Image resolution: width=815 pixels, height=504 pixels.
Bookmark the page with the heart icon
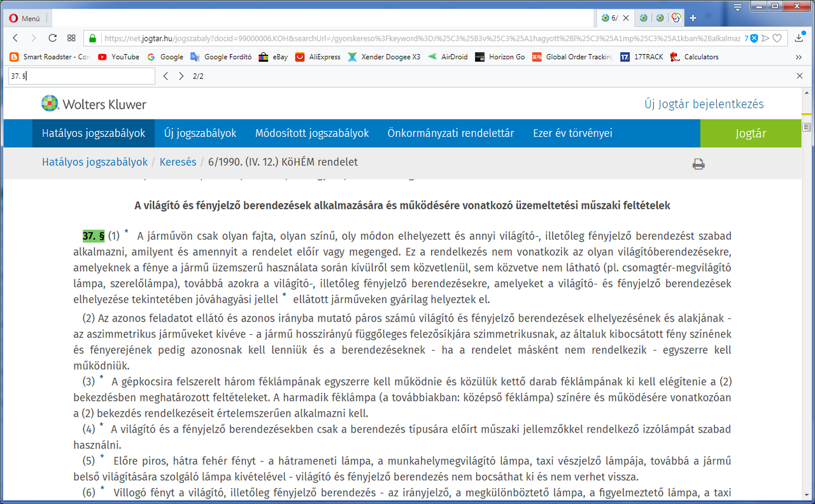pos(777,38)
